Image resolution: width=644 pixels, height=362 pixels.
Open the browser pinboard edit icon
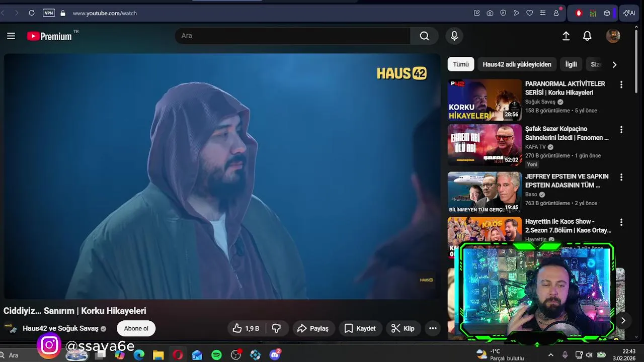click(x=477, y=13)
